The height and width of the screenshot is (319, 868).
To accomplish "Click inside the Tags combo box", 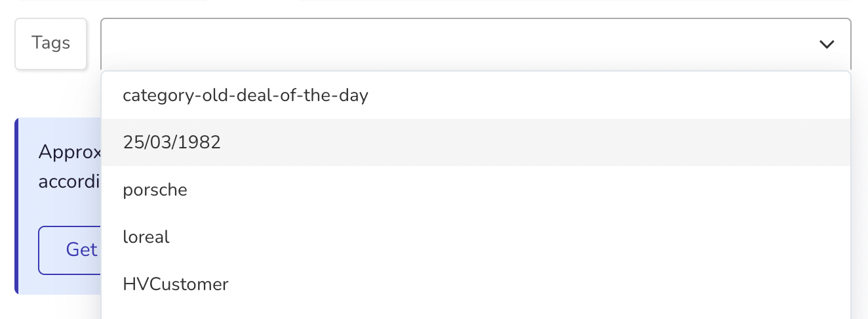I will (459, 44).
